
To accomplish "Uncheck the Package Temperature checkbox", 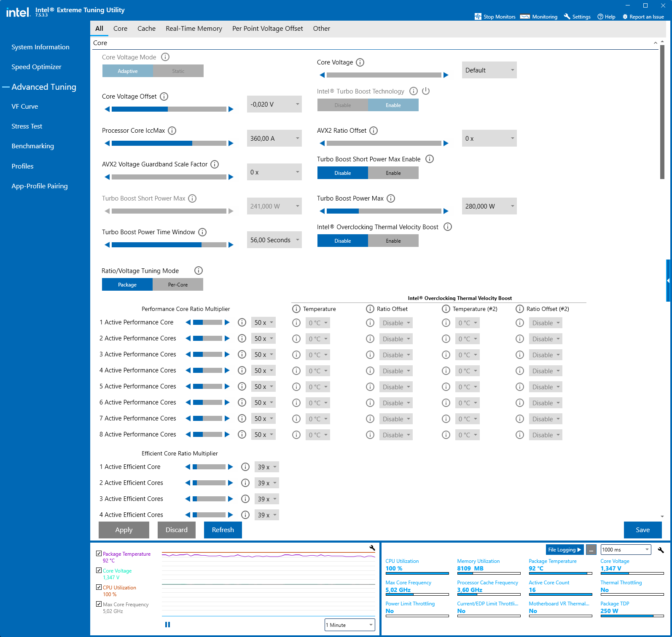I will point(99,554).
